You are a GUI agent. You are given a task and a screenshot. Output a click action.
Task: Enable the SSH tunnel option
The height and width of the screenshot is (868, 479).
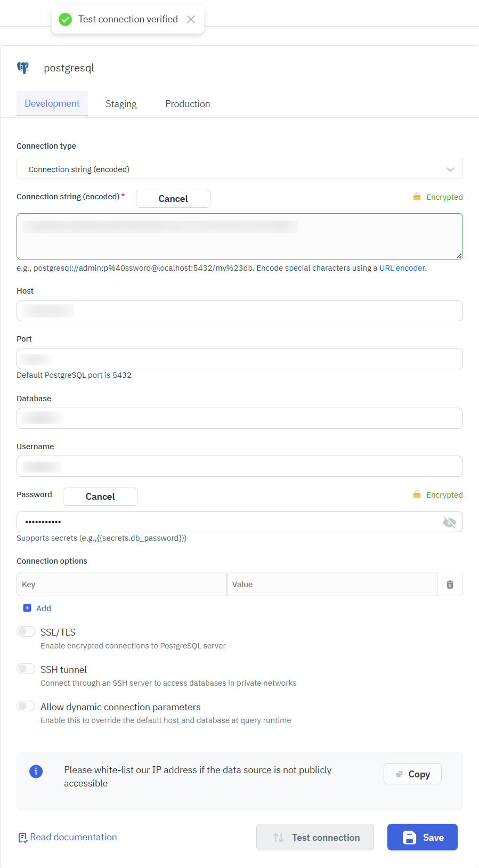(x=26, y=668)
